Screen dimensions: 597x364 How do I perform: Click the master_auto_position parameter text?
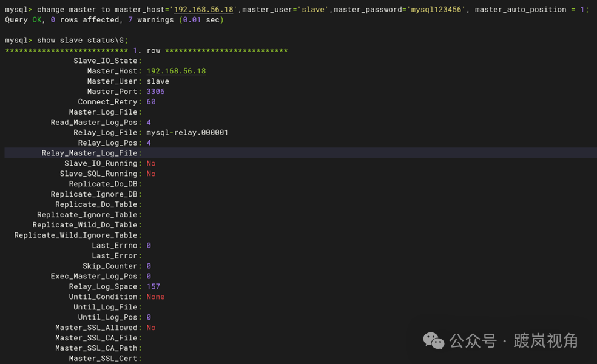tap(521, 10)
